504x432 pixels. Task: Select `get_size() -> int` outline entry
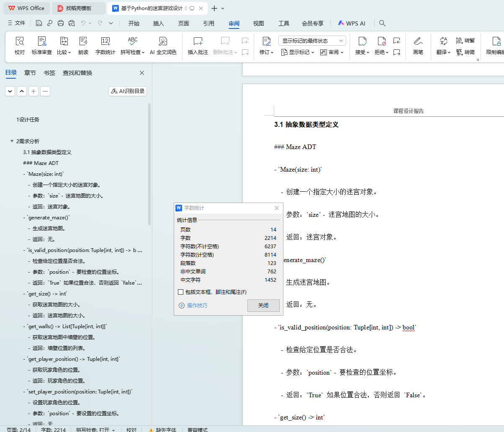pos(45,293)
